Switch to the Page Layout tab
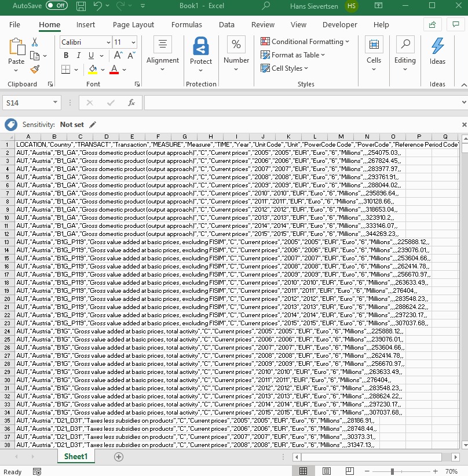 click(x=133, y=25)
